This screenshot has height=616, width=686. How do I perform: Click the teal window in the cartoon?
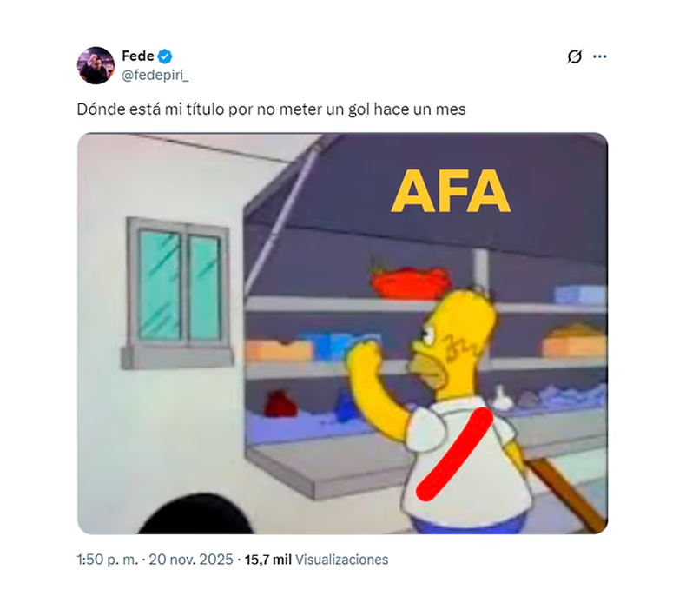[x=180, y=287]
